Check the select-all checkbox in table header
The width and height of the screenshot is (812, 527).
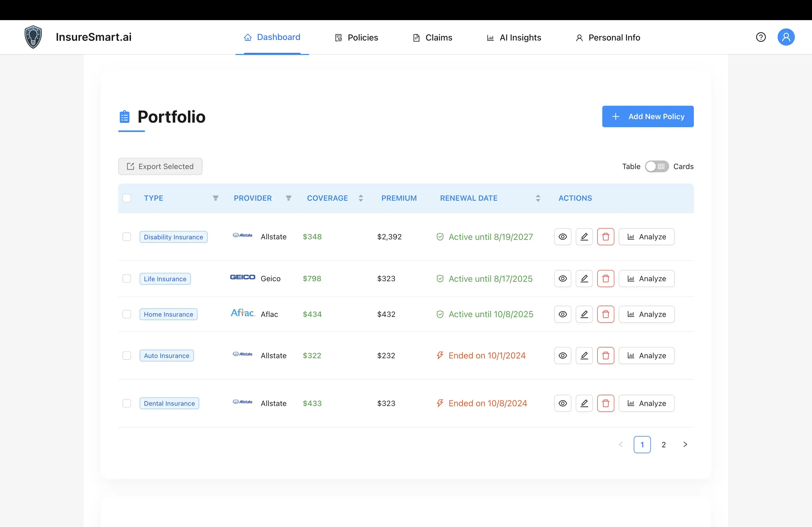127,198
